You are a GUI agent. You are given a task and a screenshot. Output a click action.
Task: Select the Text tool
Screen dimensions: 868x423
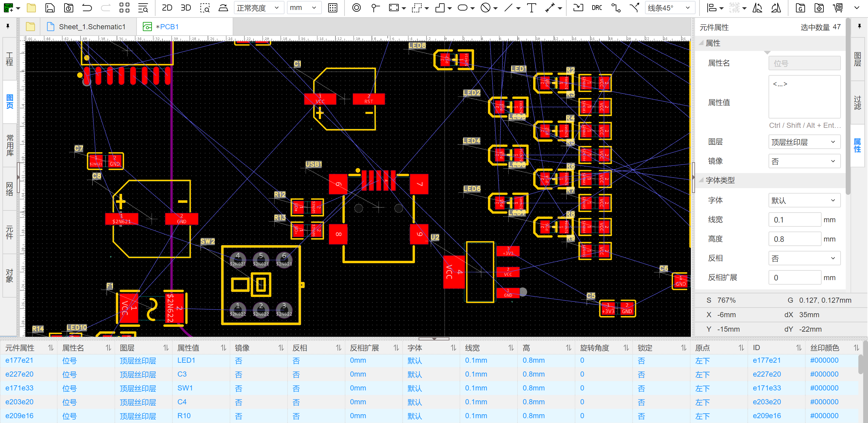point(531,8)
